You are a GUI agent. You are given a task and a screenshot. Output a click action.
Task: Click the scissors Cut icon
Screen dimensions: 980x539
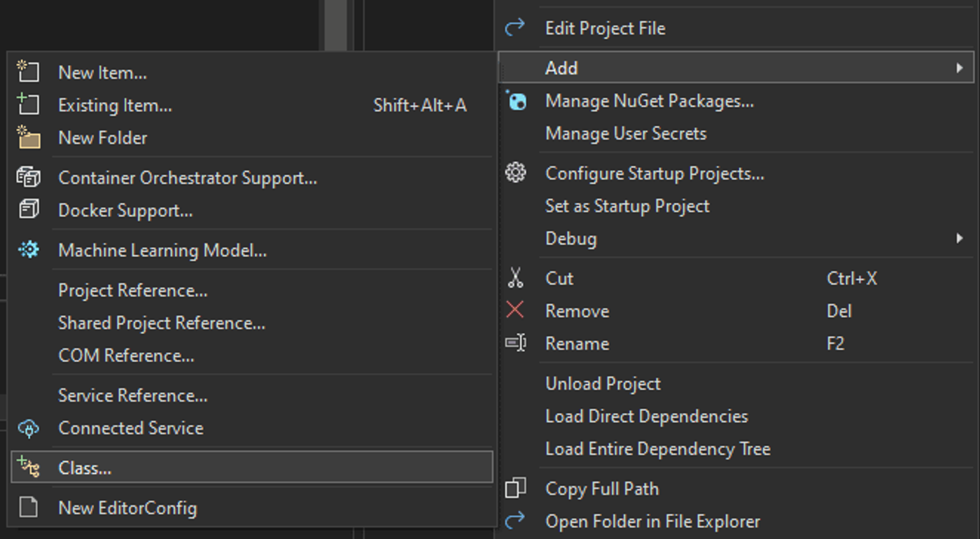tap(516, 278)
